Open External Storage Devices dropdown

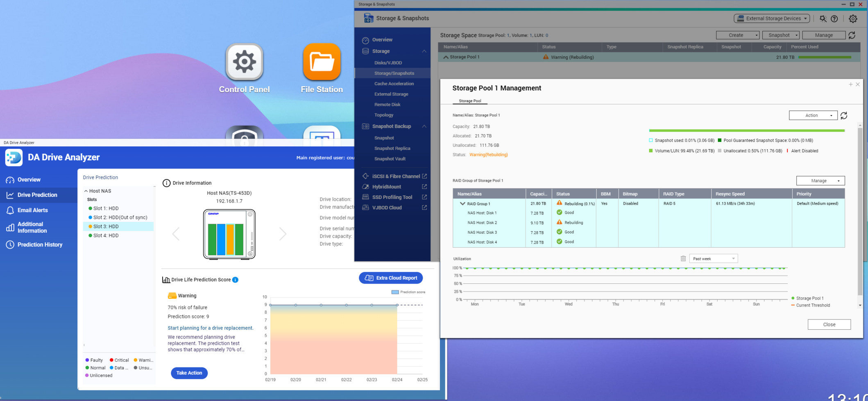click(772, 18)
